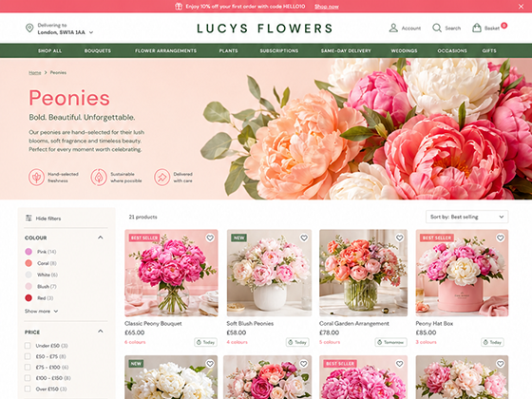Check the £75 - £100 price filter
Screen dimensions: 532x399
28,367
